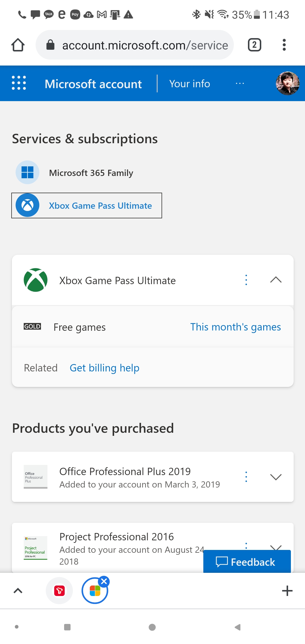Open the browser tab switcher showing 2
The width and height of the screenshot is (305, 644).
[254, 45]
